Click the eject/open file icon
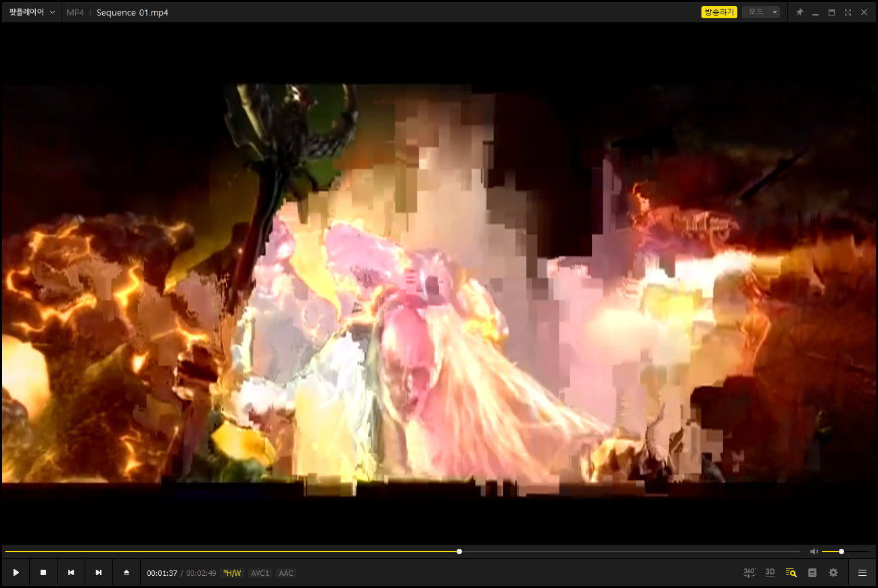Image resolution: width=878 pixels, height=588 pixels. (x=126, y=572)
